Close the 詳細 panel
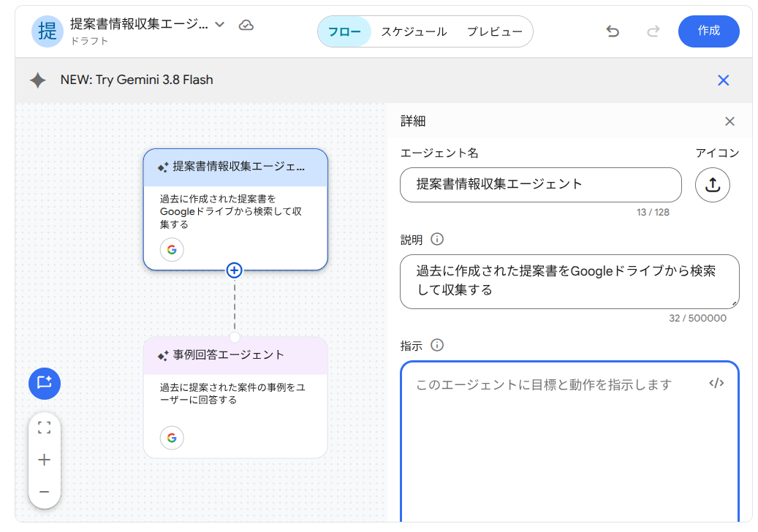The height and width of the screenshot is (532, 758). click(x=730, y=121)
